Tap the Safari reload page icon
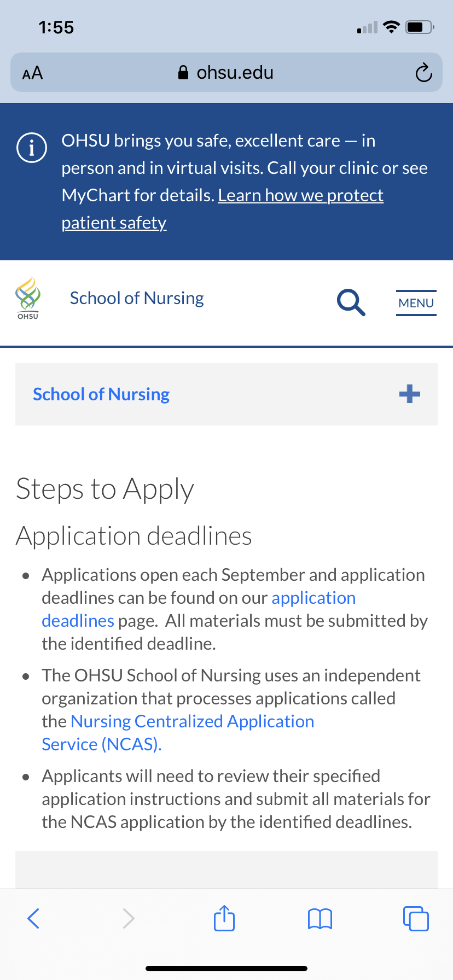This screenshot has width=453, height=980. (x=423, y=72)
